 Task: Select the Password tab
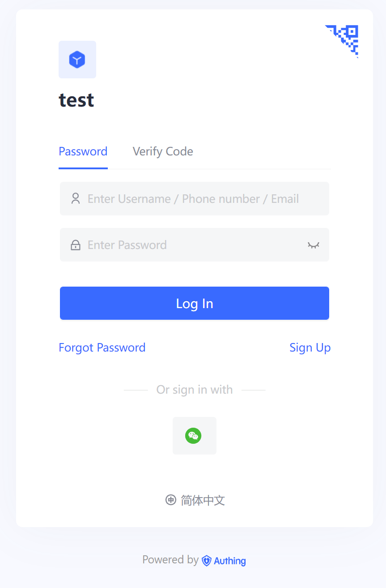pyautogui.click(x=83, y=151)
